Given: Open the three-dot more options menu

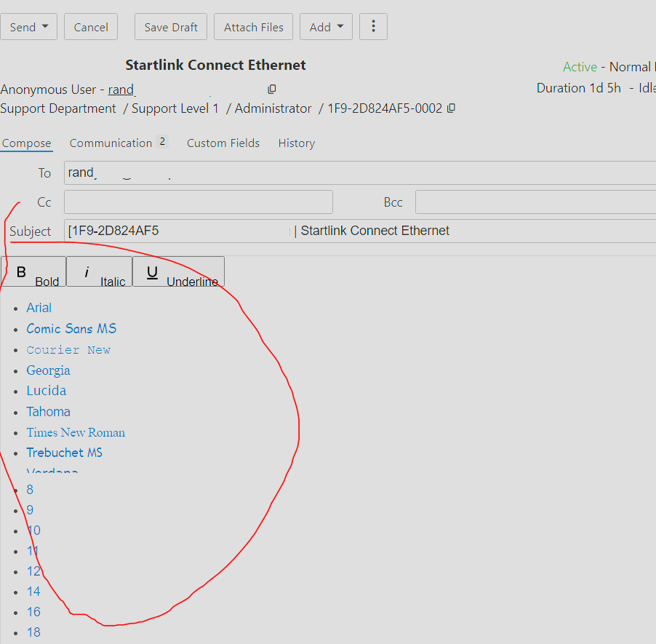Looking at the screenshot, I should coord(373,27).
